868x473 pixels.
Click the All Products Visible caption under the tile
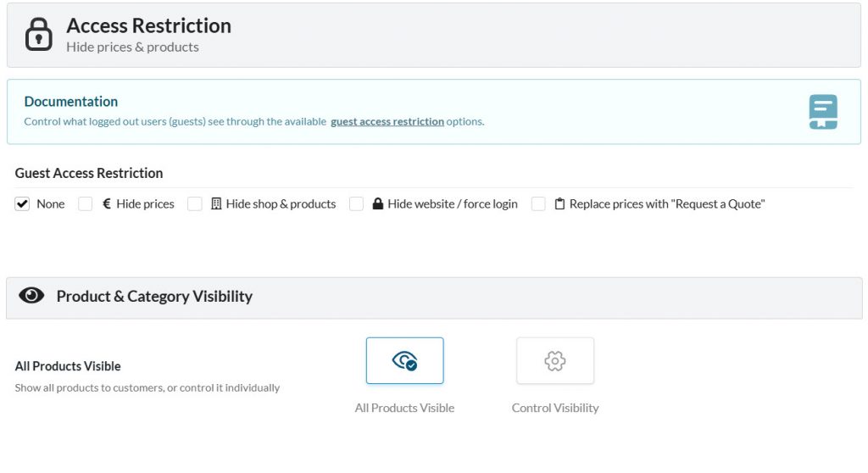pyautogui.click(x=404, y=408)
